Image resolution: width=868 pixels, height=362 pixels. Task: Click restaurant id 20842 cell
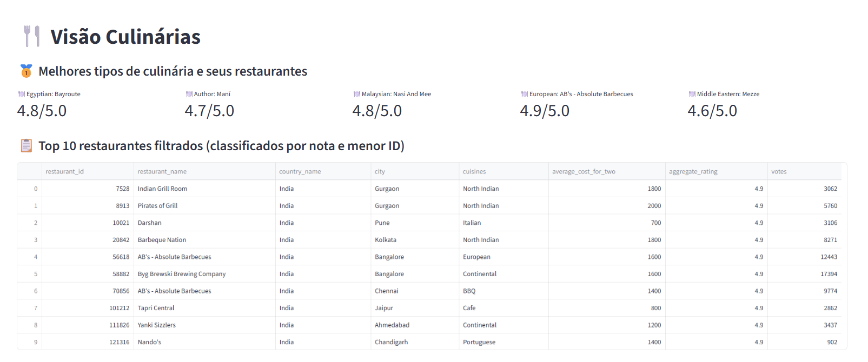click(x=88, y=240)
